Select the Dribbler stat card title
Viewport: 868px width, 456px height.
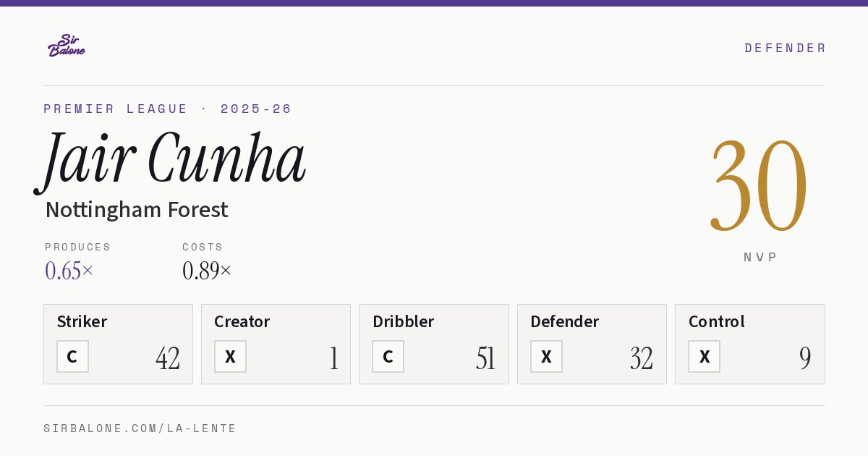[x=403, y=321]
